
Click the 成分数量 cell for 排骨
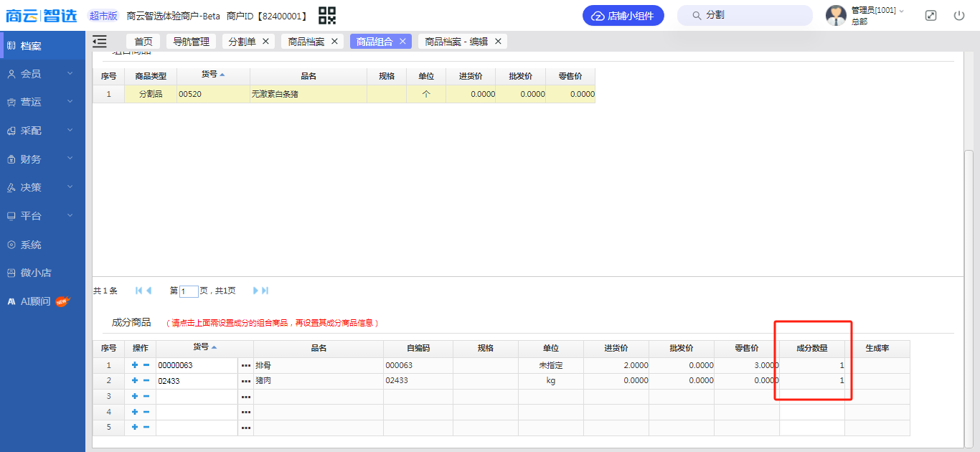[x=812, y=365]
